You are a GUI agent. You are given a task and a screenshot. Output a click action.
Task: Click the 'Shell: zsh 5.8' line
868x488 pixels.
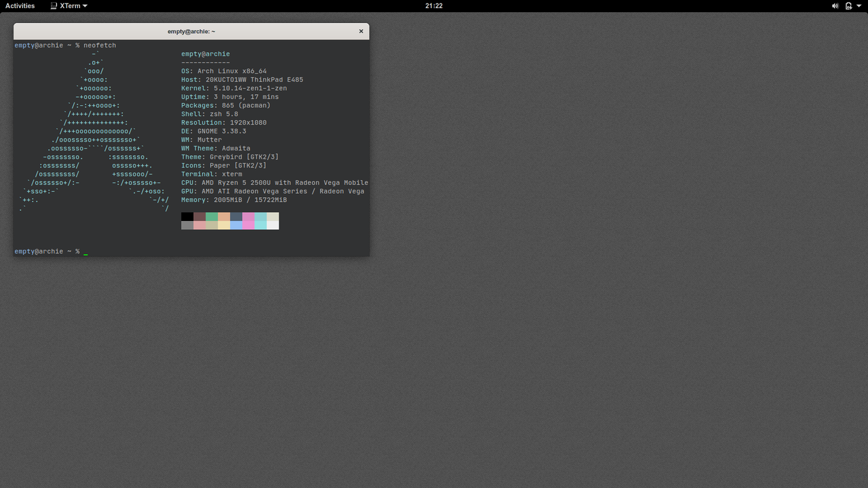click(x=210, y=114)
